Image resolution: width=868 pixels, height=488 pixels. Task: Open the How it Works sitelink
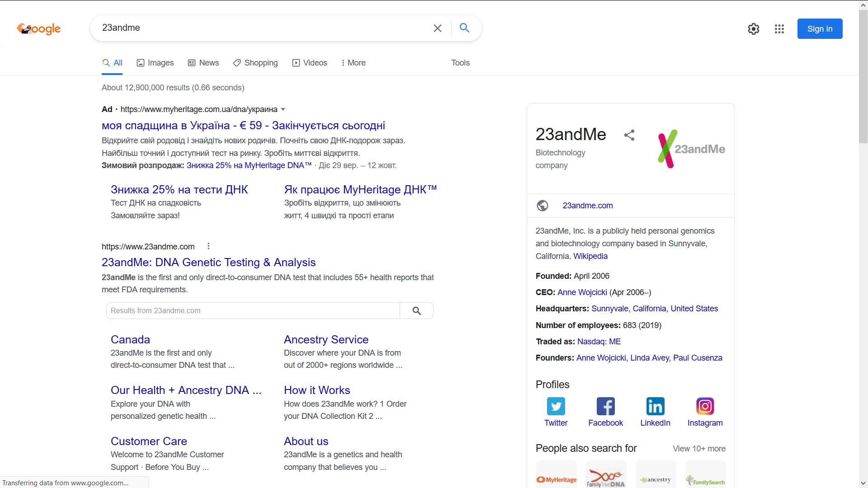click(317, 390)
